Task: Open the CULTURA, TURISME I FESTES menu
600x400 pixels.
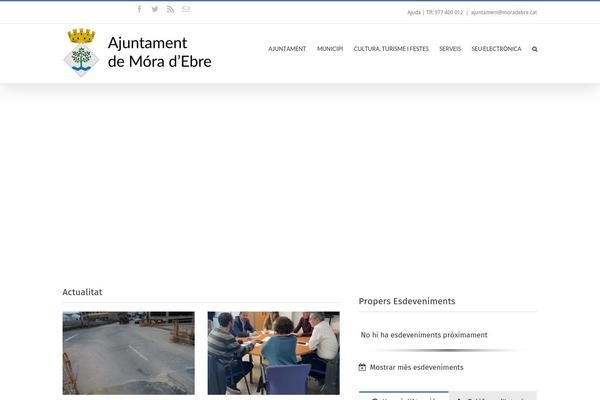Action: click(x=391, y=49)
